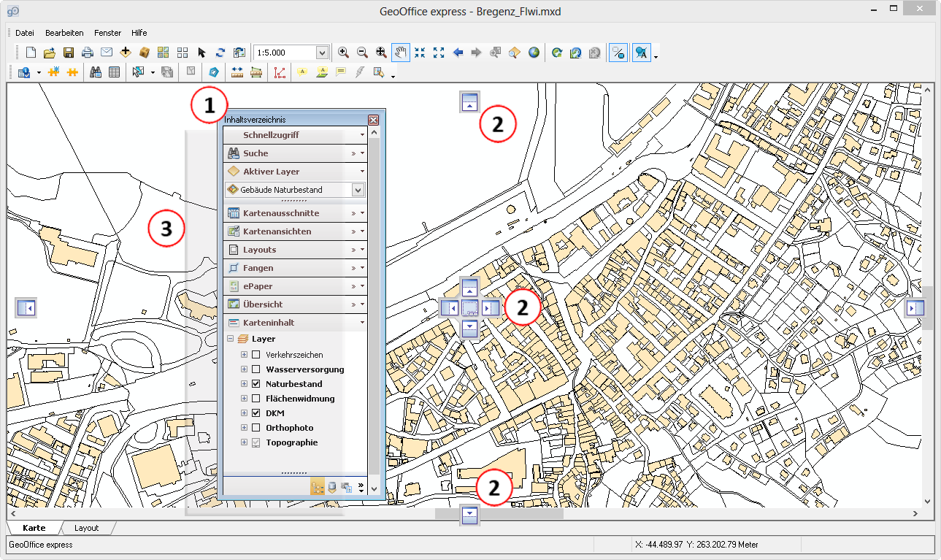Expand the Wasserversorgung layer tree node
Viewport: 941px width, 560px height.
(244, 369)
